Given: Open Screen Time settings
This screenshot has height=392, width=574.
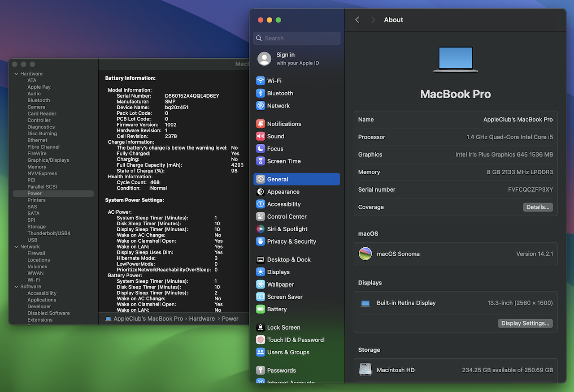Looking at the screenshot, I should tap(297, 161).
